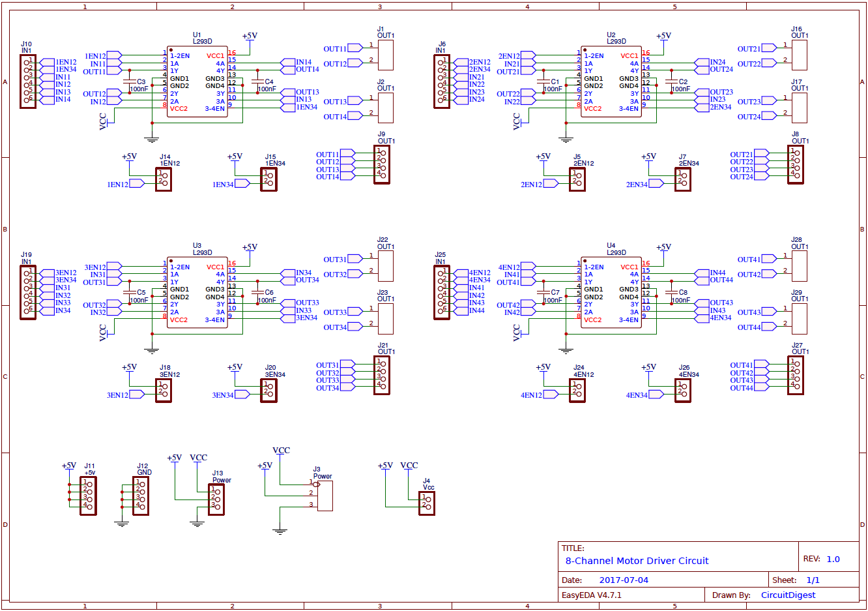Click capacitor C8 100nF
The image size is (868, 611).
[672, 293]
